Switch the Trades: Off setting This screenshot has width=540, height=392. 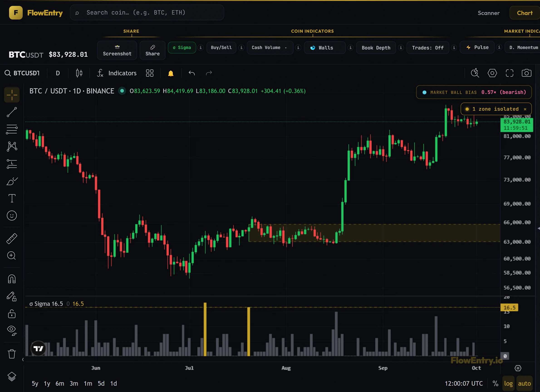pos(428,48)
